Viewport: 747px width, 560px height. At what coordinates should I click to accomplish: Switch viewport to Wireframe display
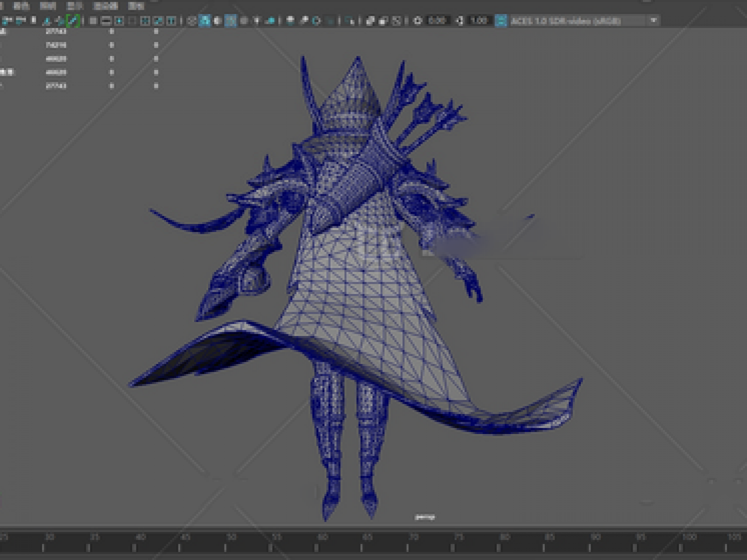click(x=191, y=21)
